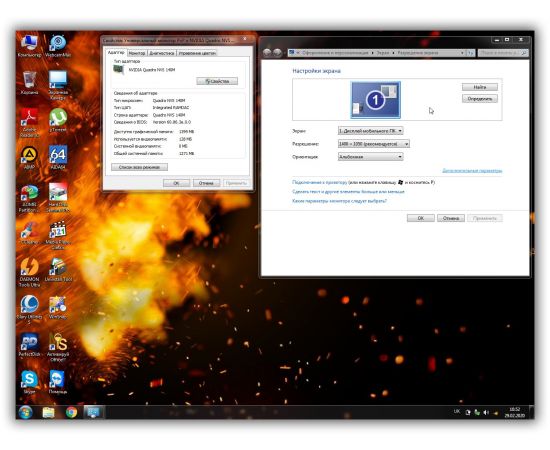Open the Uninstall Tool desktop shortcut
The image size is (550, 450).
(58, 270)
